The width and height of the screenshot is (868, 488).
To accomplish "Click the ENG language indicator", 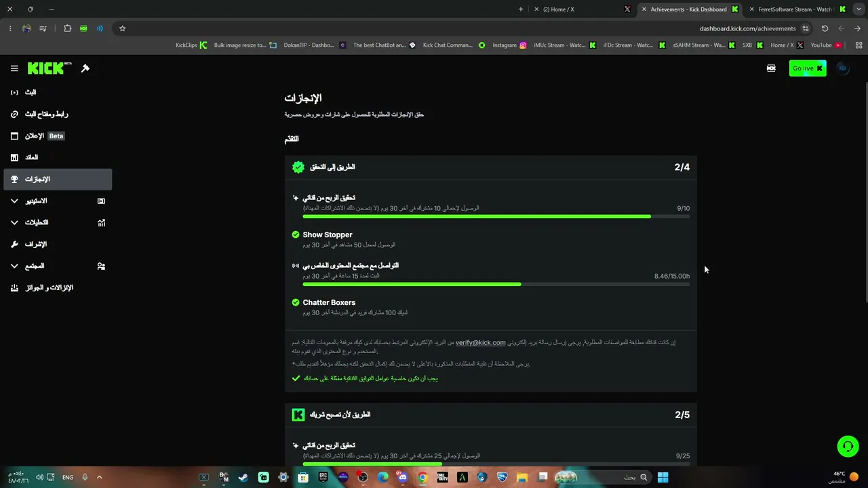I will tap(68, 477).
